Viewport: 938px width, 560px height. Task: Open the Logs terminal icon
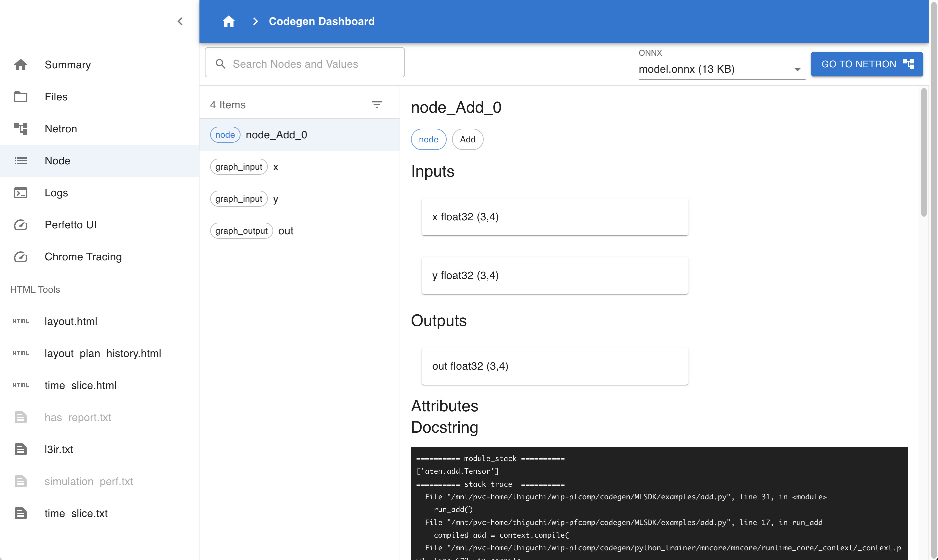21,193
